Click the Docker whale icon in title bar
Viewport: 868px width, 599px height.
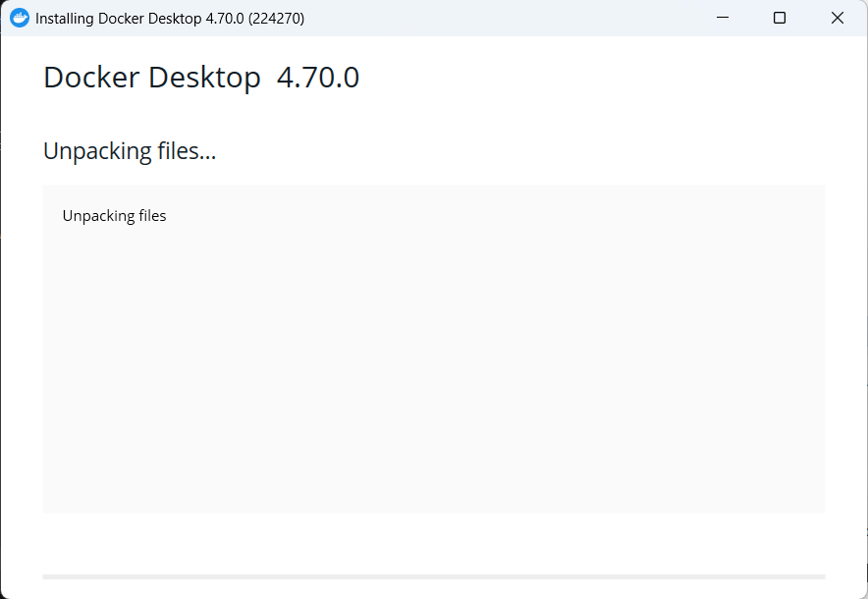pos(20,19)
